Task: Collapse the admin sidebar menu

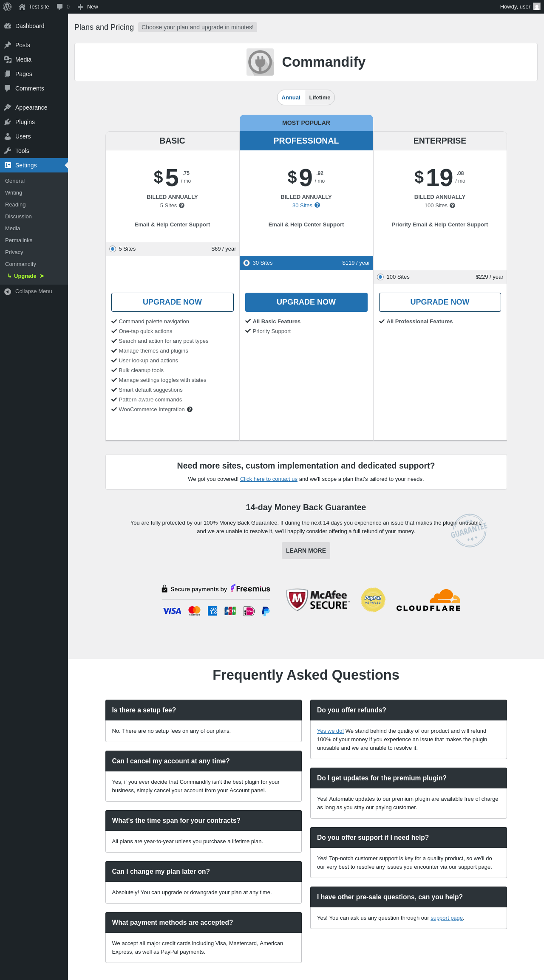Action: click(34, 291)
